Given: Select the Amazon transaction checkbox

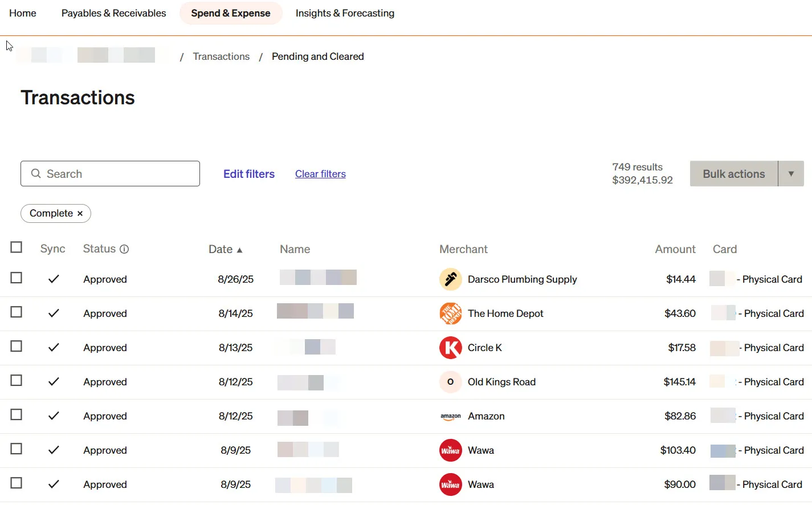Looking at the screenshot, I should tap(17, 415).
